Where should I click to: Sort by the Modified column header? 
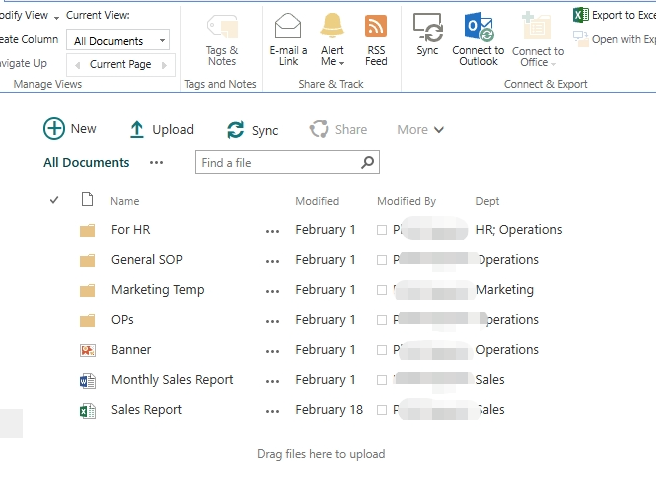(317, 201)
